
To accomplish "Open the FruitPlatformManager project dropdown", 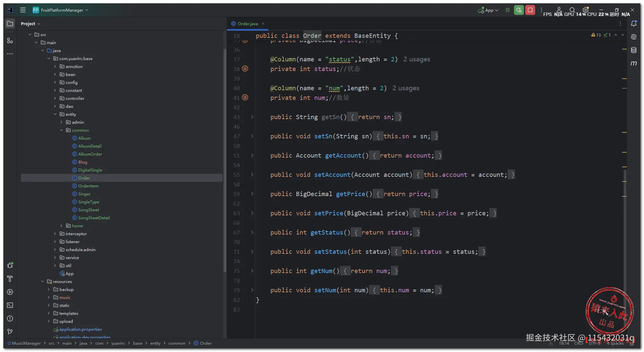I will [61, 10].
